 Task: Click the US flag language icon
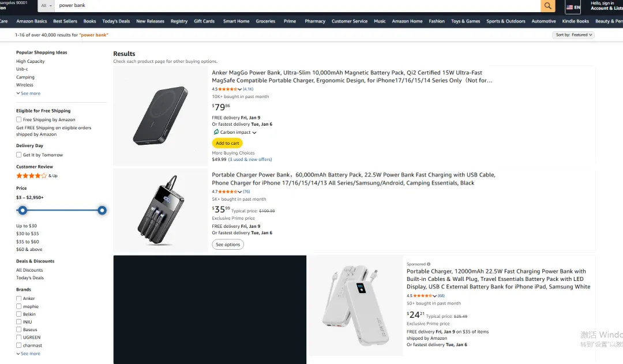tap(570, 7)
